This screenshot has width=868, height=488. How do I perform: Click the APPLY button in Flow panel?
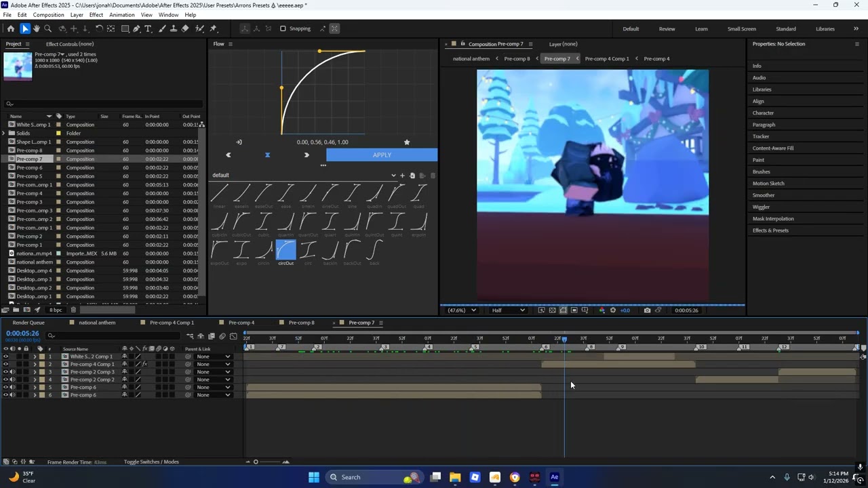point(382,155)
